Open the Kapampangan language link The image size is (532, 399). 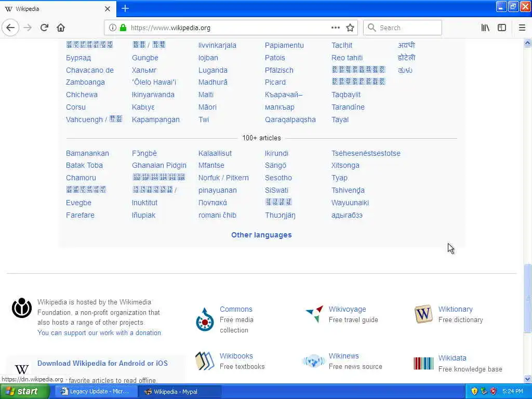tap(156, 119)
